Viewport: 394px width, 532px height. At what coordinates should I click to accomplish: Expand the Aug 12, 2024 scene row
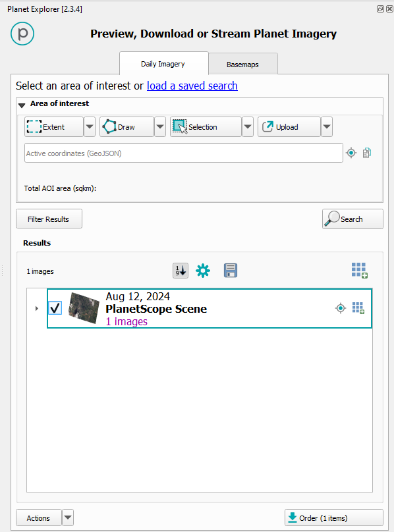37,308
